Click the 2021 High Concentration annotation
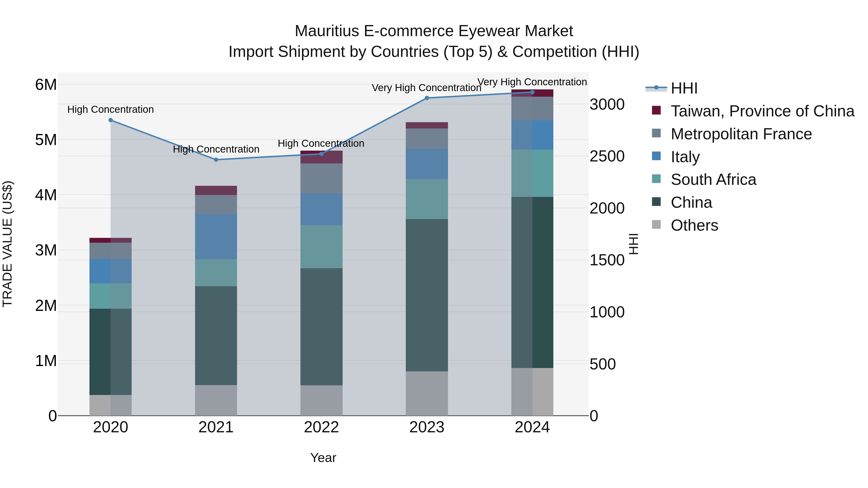This screenshot has width=868, height=488. 216,149
